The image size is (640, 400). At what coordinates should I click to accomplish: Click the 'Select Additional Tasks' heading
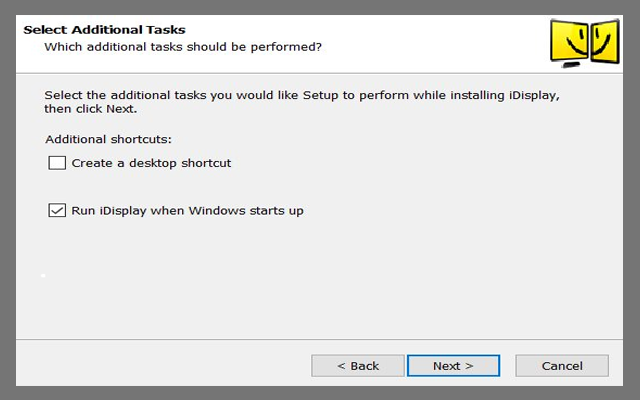(105, 30)
